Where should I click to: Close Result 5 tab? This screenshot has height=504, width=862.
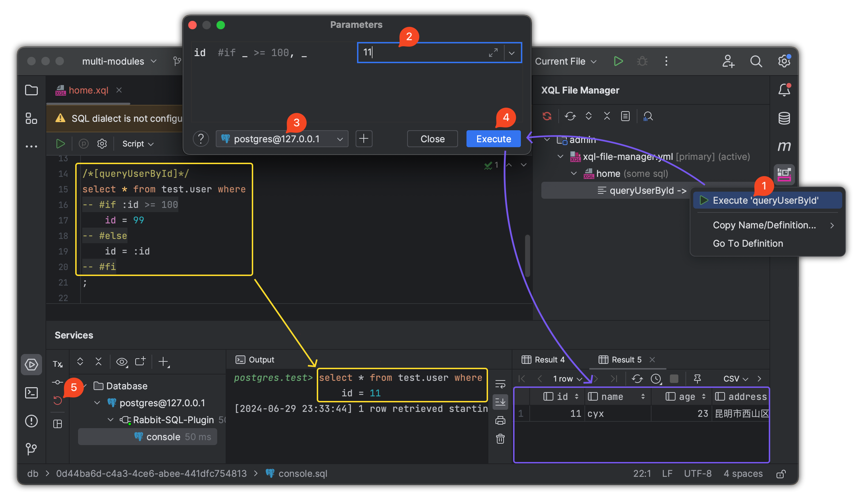(652, 360)
